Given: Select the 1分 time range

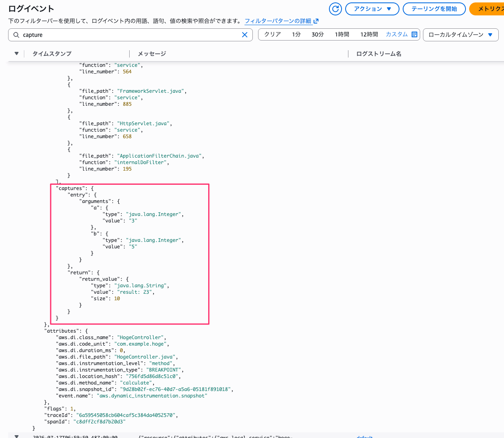Looking at the screenshot, I should [x=296, y=34].
